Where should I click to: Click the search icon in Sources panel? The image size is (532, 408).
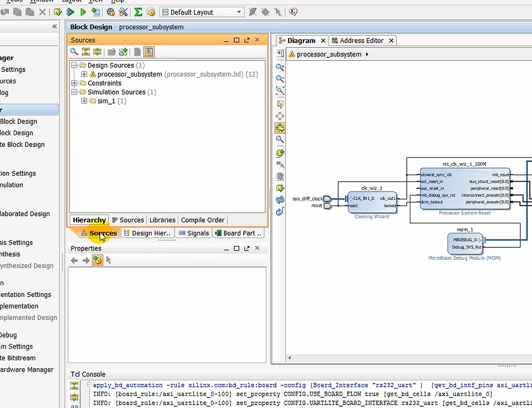(74, 52)
